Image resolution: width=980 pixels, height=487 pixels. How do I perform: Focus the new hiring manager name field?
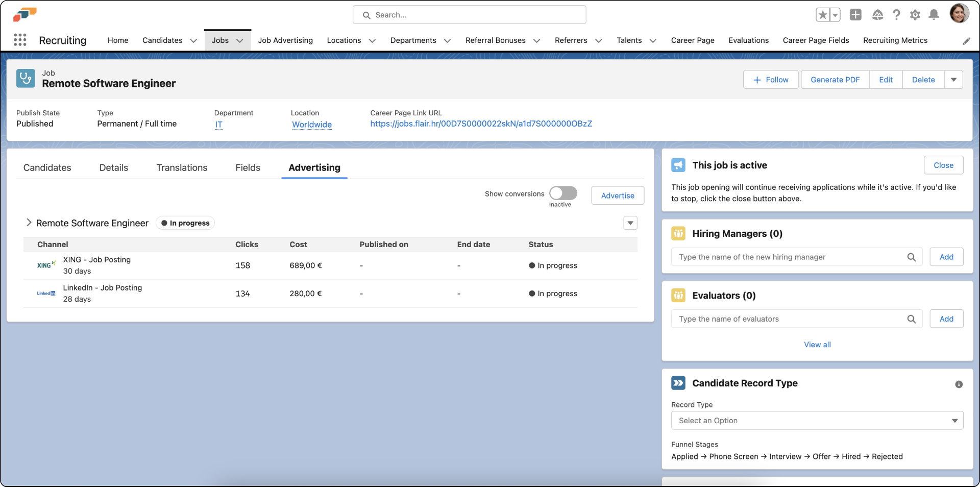pyautogui.click(x=796, y=257)
